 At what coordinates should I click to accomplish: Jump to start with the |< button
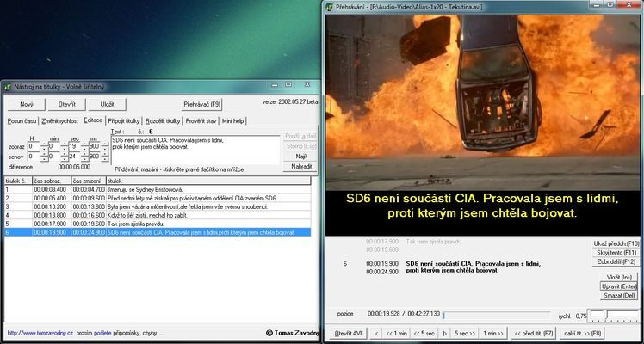point(375,334)
